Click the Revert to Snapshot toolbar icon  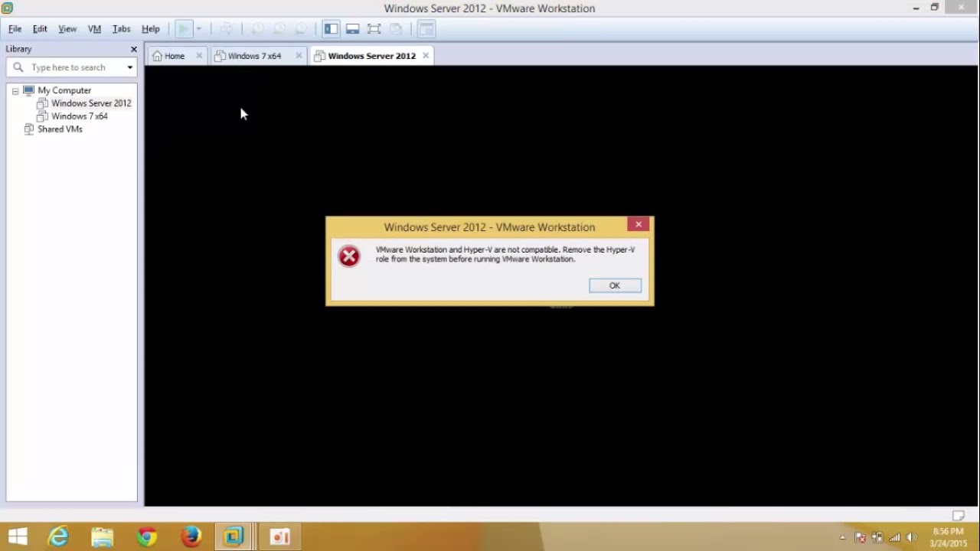tap(279, 29)
